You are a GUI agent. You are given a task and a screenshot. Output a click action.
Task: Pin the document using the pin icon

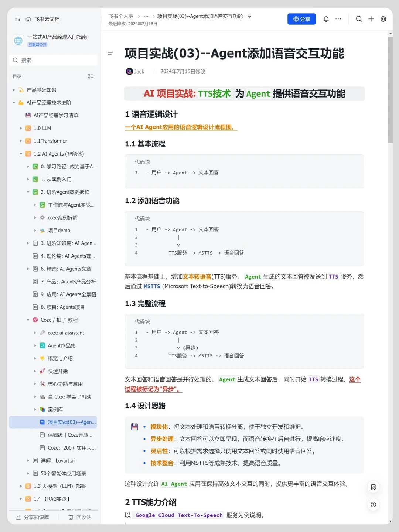[x=249, y=16]
